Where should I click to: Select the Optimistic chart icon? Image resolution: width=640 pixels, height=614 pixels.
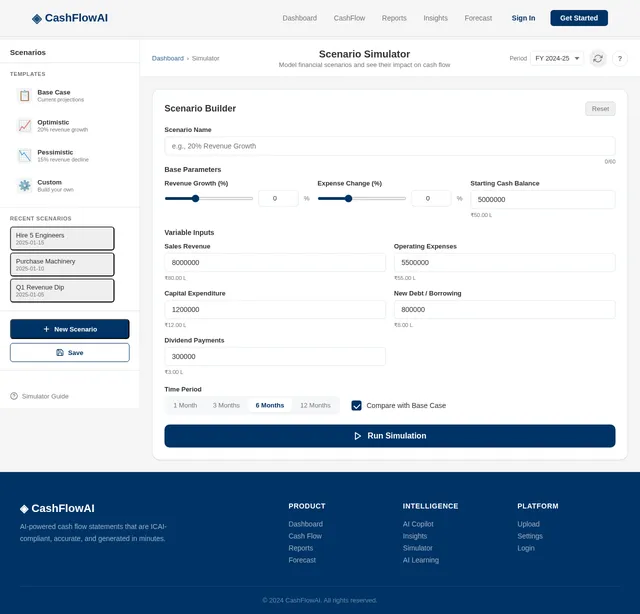[x=24, y=125]
